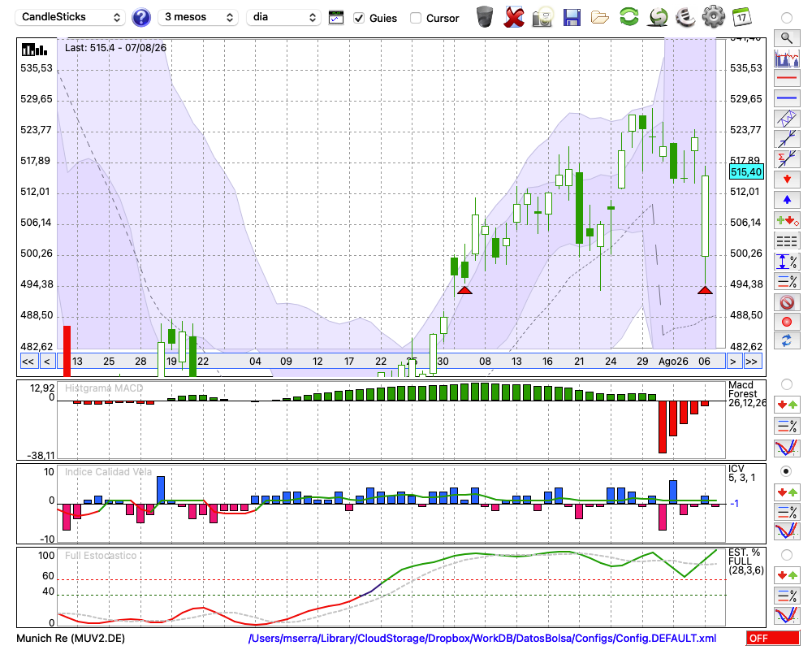The width and height of the screenshot is (812, 650).
Task: Open the 3 mesos period dropdown
Action: pos(198,17)
